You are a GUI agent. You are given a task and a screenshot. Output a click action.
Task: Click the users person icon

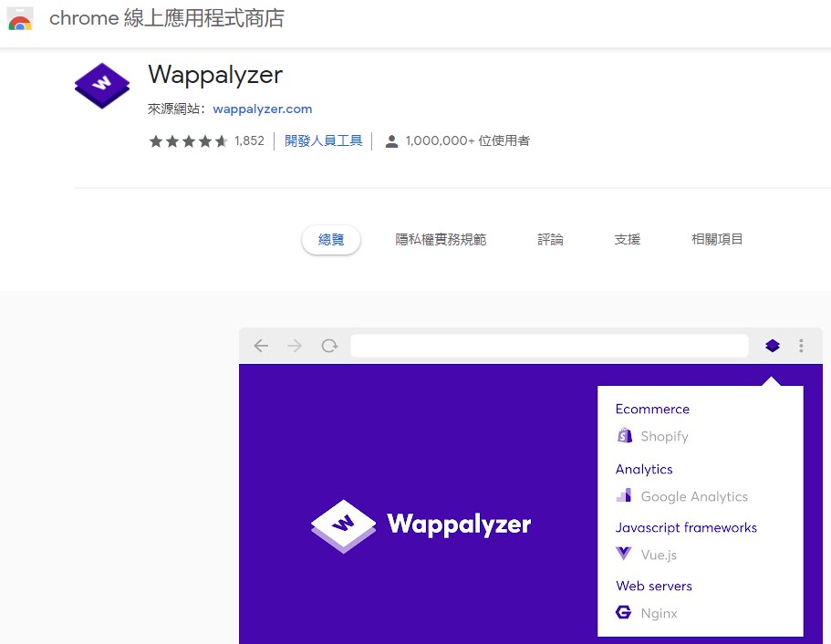pyautogui.click(x=391, y=141)
